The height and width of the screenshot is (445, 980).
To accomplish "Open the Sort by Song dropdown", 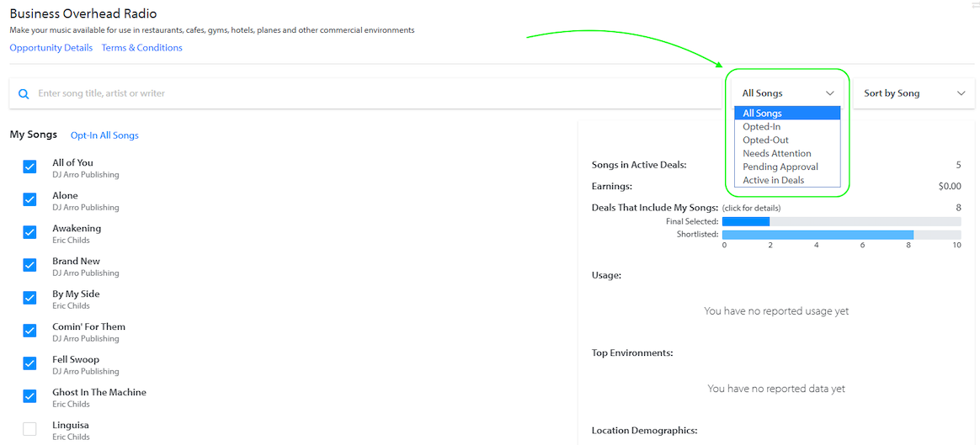I will point(913,93).
